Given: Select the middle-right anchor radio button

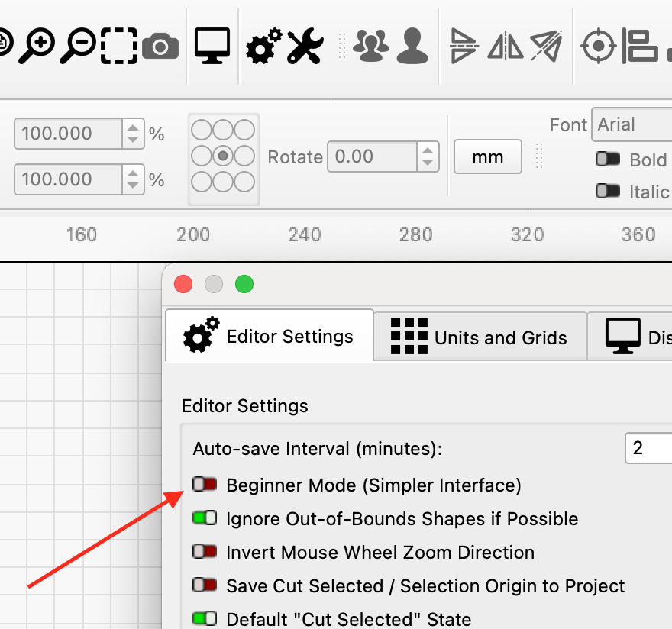Looking at the screenshot, I should (x=244, y=156).
